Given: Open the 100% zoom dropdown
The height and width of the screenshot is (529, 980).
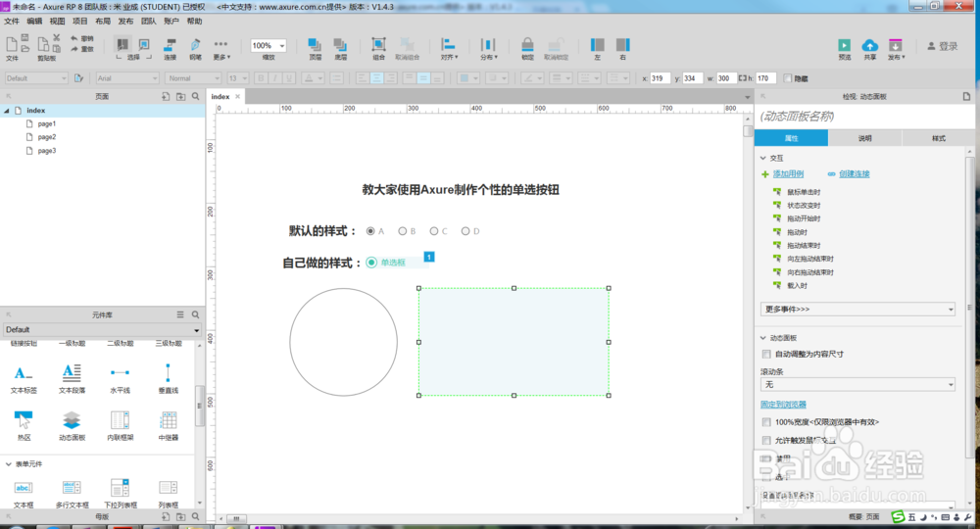Looking at the screenshot, I should click(x=282, y=46).
